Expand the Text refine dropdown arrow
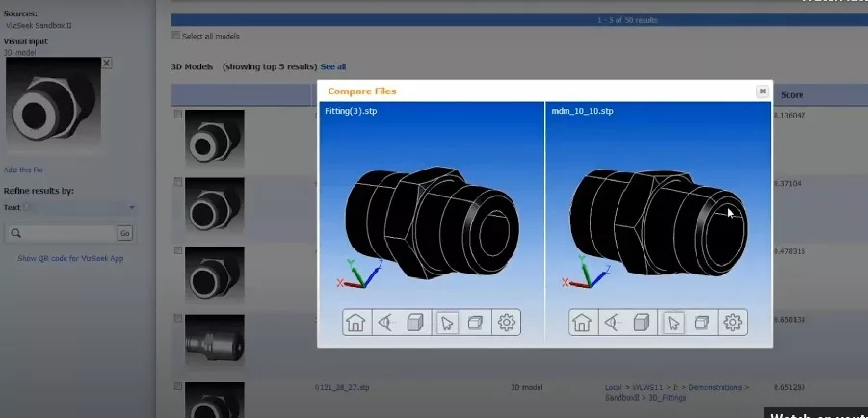868x418 pixels. (132, 208)
